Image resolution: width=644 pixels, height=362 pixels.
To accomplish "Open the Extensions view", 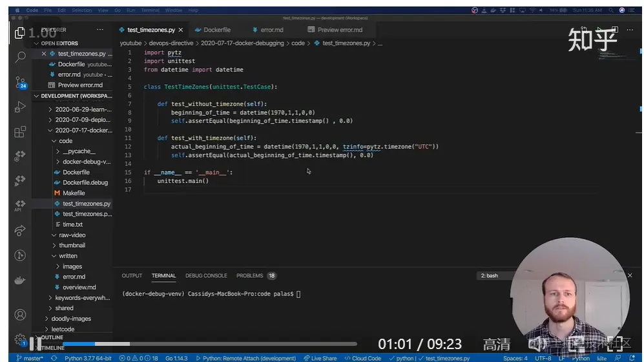I will (x=20, y=131).
